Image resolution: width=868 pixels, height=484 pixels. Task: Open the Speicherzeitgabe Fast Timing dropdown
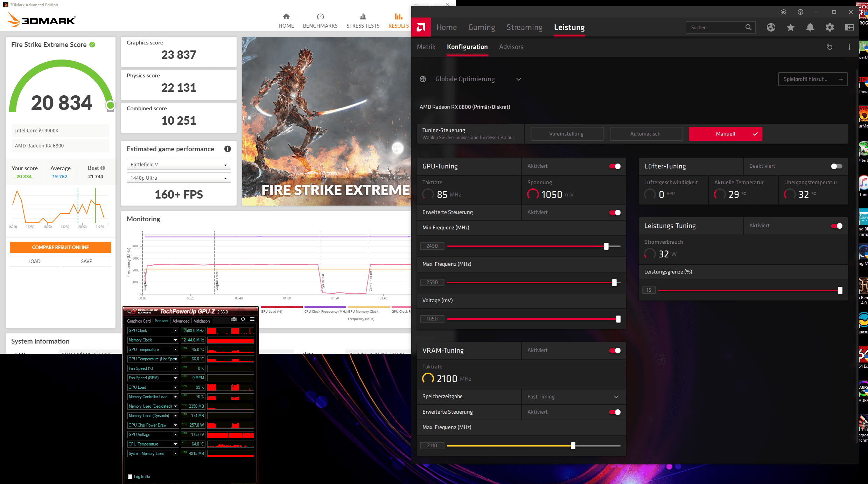(573, 397)
